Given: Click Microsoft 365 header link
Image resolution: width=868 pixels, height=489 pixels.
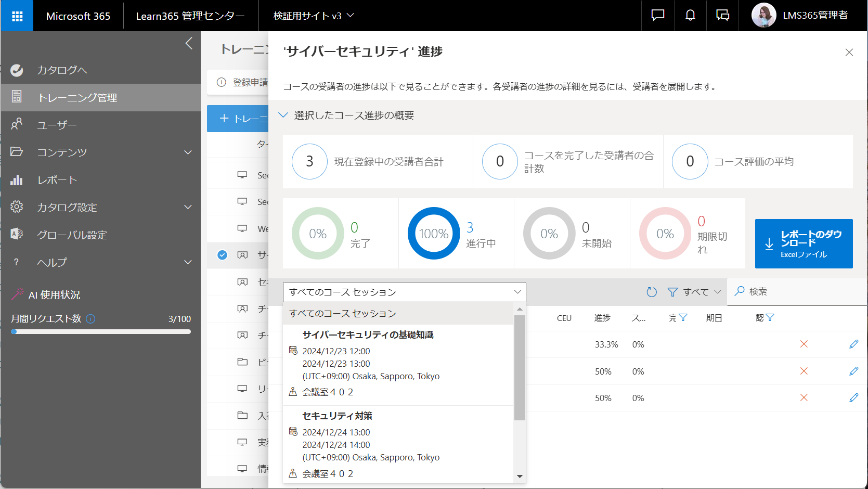Looking at the screenshot, I should 78,16.
